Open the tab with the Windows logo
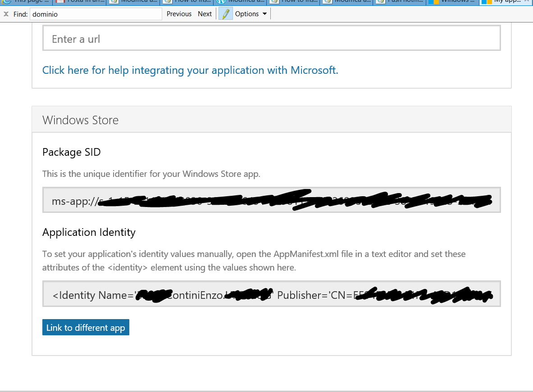 point(452,2)
